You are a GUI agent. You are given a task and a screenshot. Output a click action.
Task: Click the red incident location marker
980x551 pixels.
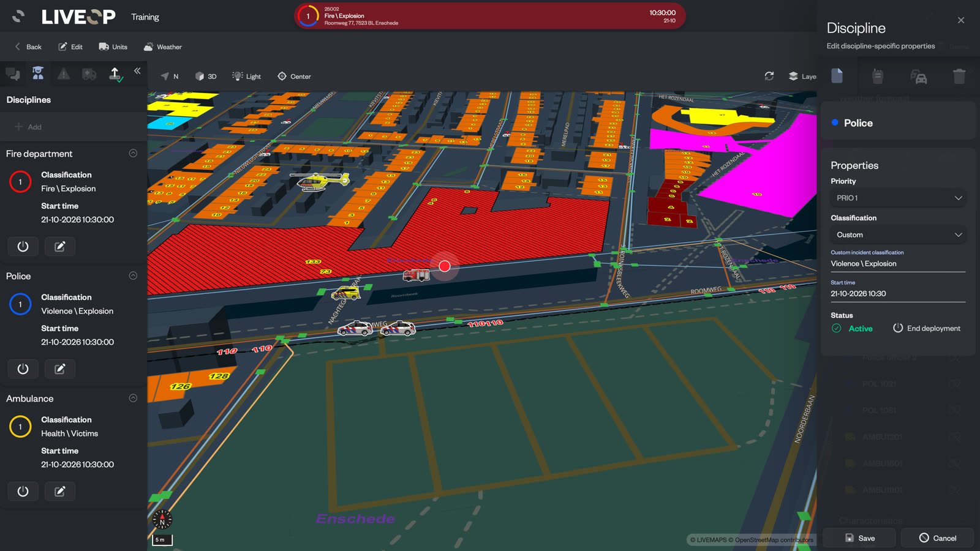point(445,266)
